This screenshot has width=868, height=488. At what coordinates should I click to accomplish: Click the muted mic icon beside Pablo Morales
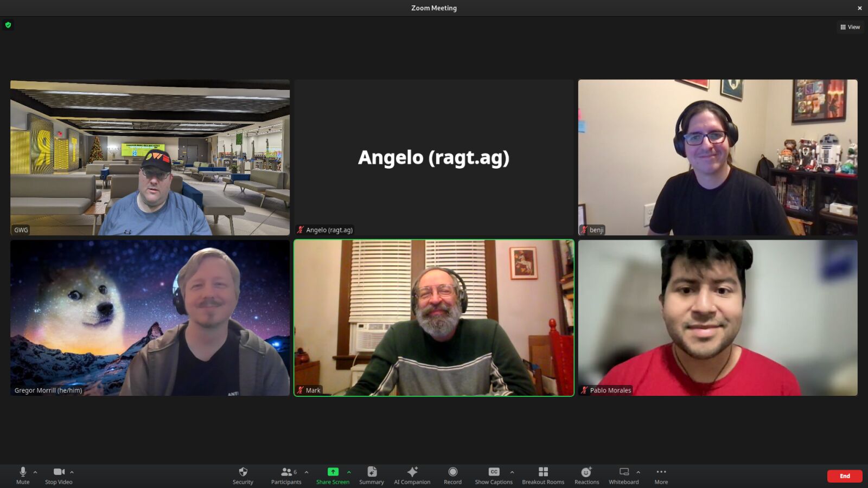coord(584,390)
